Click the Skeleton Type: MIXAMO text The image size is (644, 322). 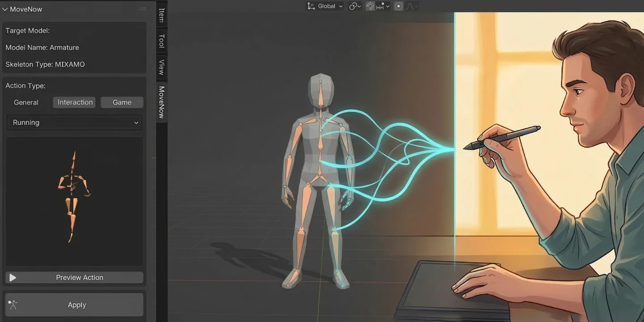coord(45,64)
